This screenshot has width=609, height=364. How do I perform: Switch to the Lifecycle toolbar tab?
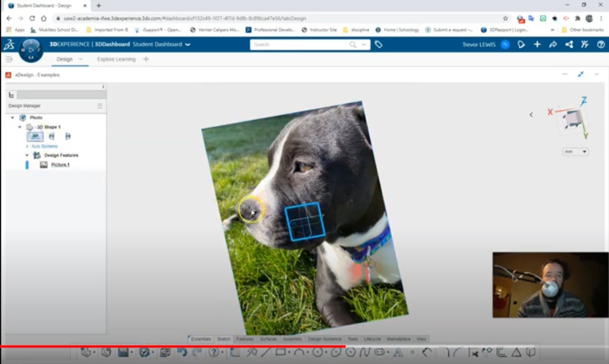point(372,339)
